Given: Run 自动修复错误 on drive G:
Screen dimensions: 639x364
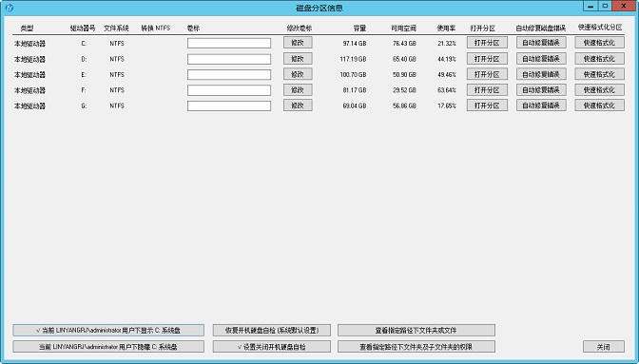Looking at the screenshot, I should click(x=541, y=105).
